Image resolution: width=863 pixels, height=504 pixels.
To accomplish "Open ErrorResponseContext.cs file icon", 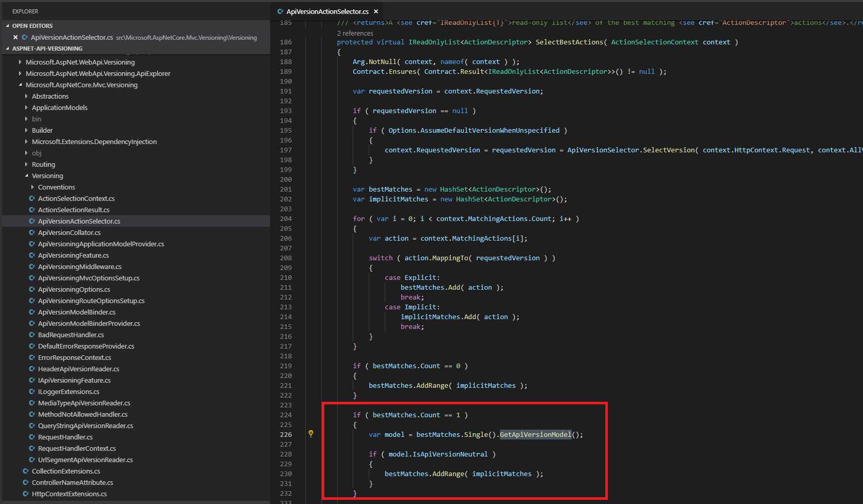I will click(x=32, y=357).
